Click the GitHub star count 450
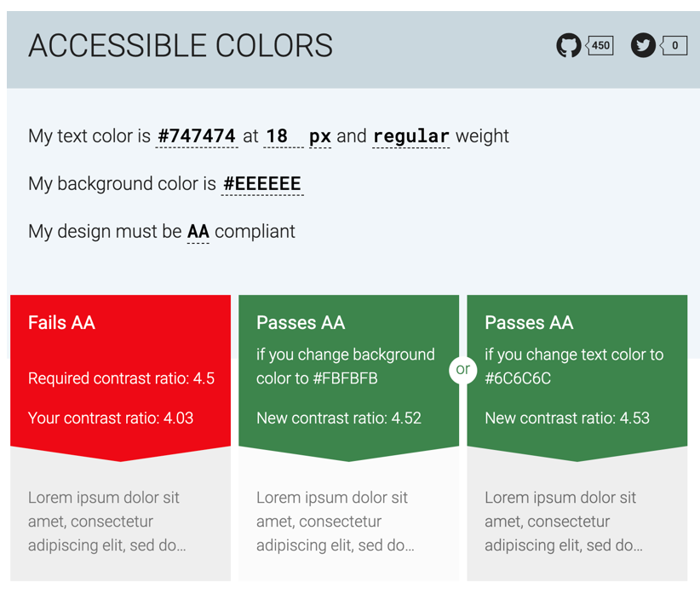Screen dimensions: 700x594 tap(601, 45)
